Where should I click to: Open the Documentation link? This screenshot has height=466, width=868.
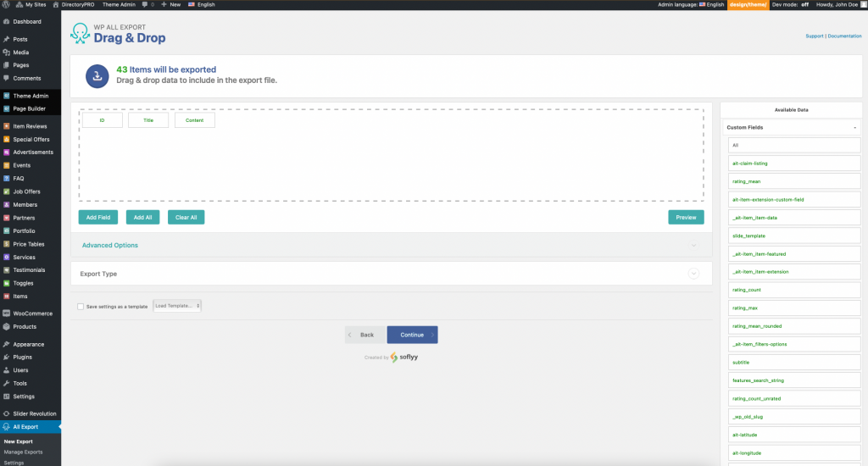(x=844, y=36)
